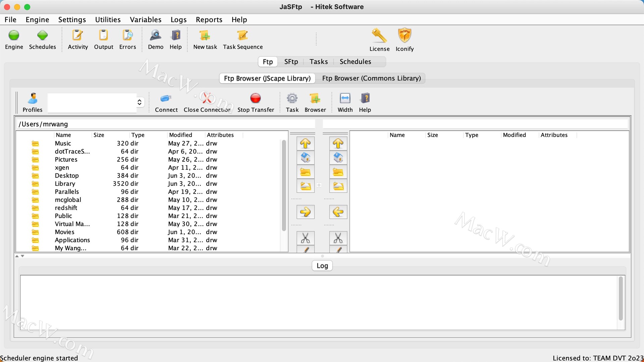Select the Library folder row
This screenshot has width=644, height=362.
tap(148, 184)
